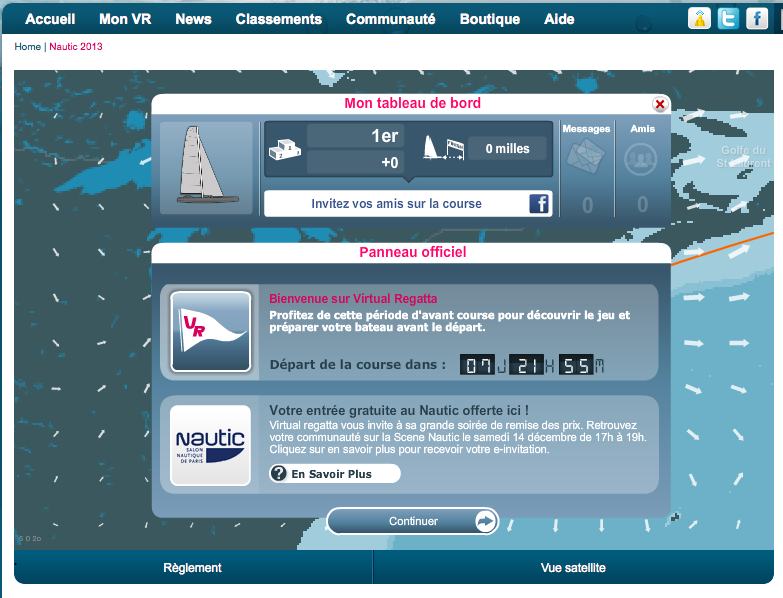
Task: Open the Messages envelope icon
Action: [x=586, y=156]
